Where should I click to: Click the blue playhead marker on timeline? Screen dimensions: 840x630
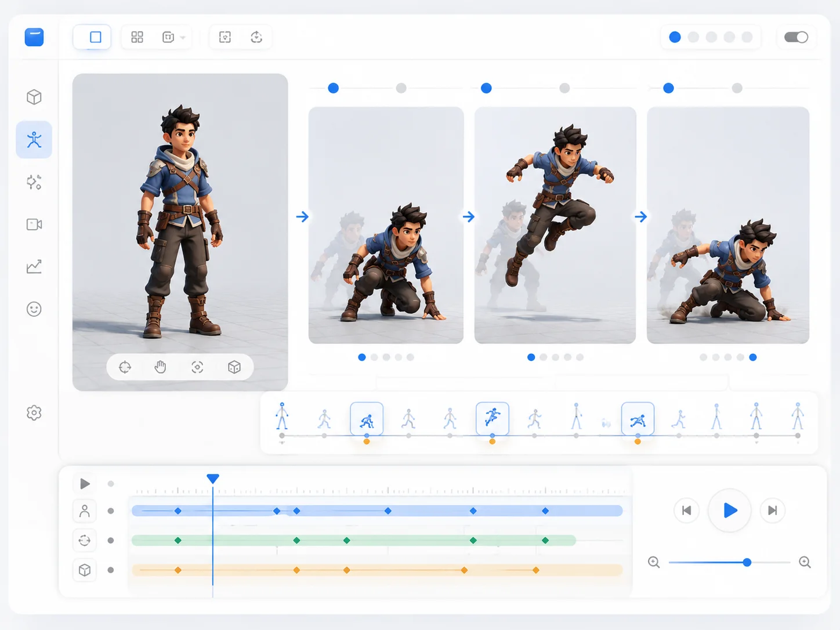[213, 479]
